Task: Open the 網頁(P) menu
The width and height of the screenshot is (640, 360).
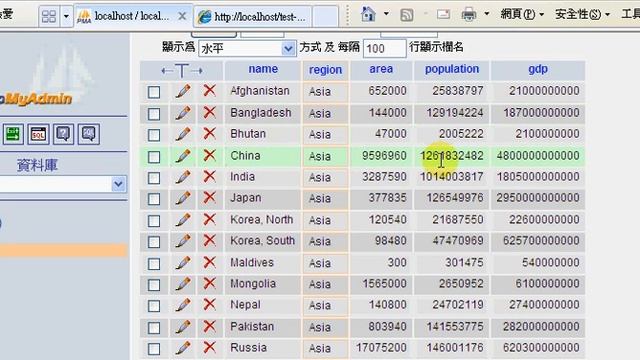Action: tap(522, 14)
